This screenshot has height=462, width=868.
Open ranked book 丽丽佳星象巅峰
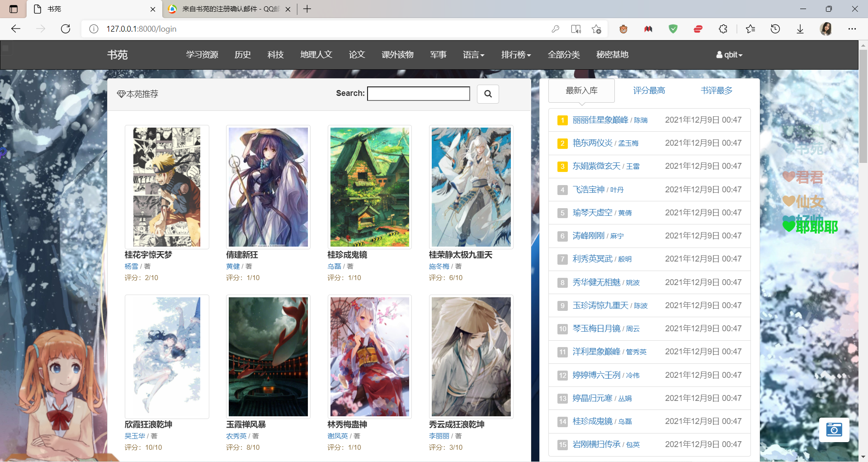point(600,120)
